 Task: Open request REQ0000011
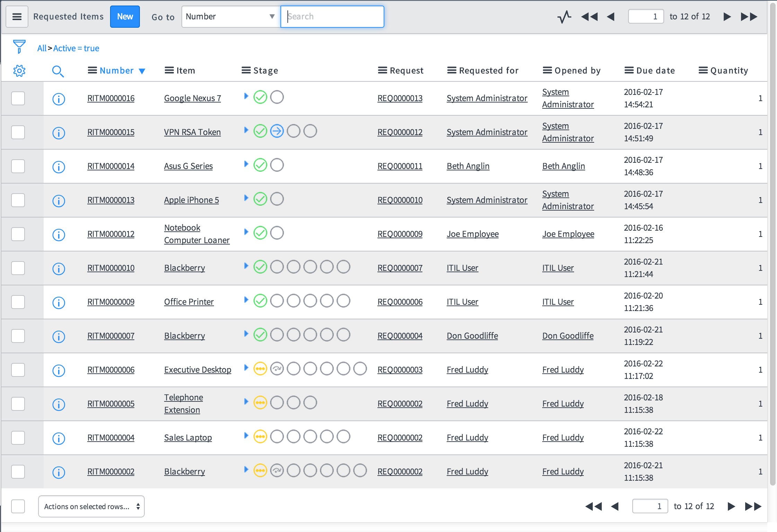point(400,166)
